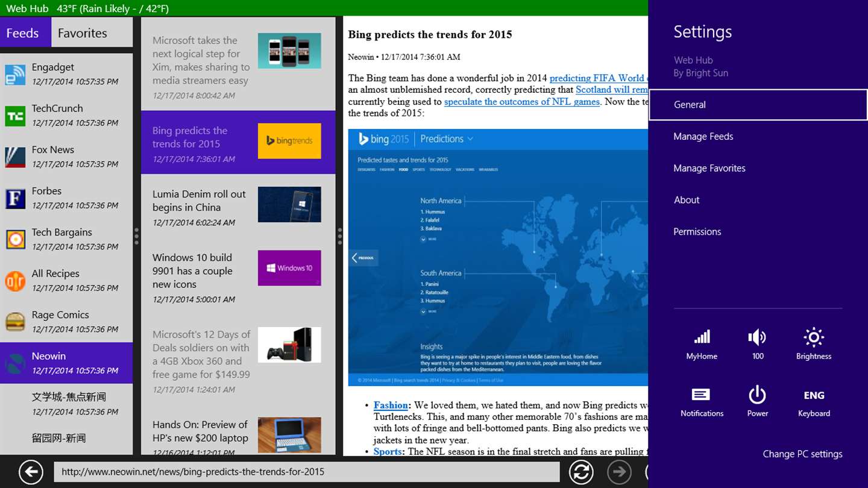Select the Fox News feed title

(53, 149)
